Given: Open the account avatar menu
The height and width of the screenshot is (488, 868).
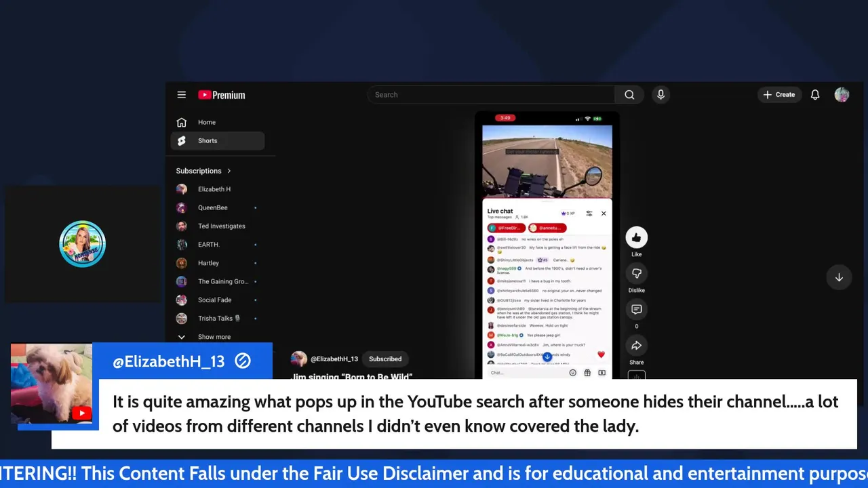Looking at the screenshot, I should 842,95.
